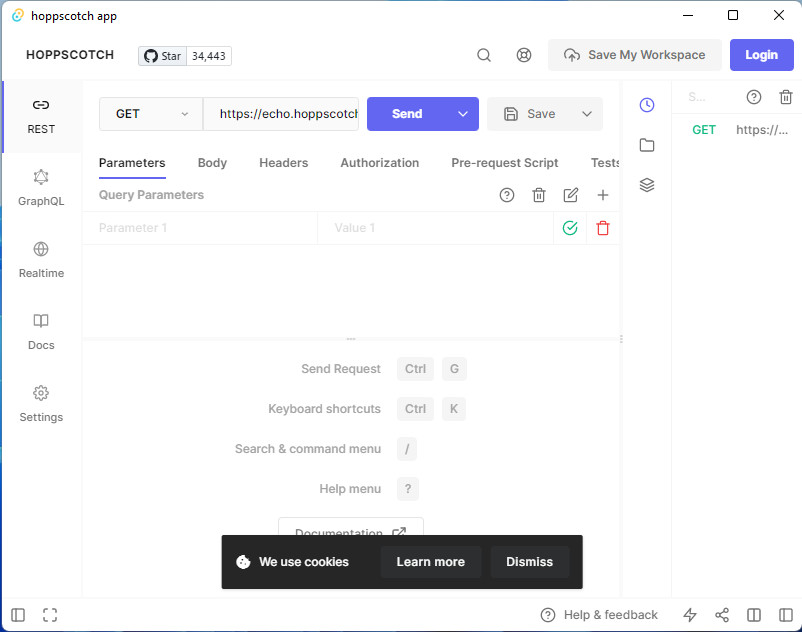Delete Parameter 1 row with red trash
Viewport: 802px width, 632px height.
603,228
